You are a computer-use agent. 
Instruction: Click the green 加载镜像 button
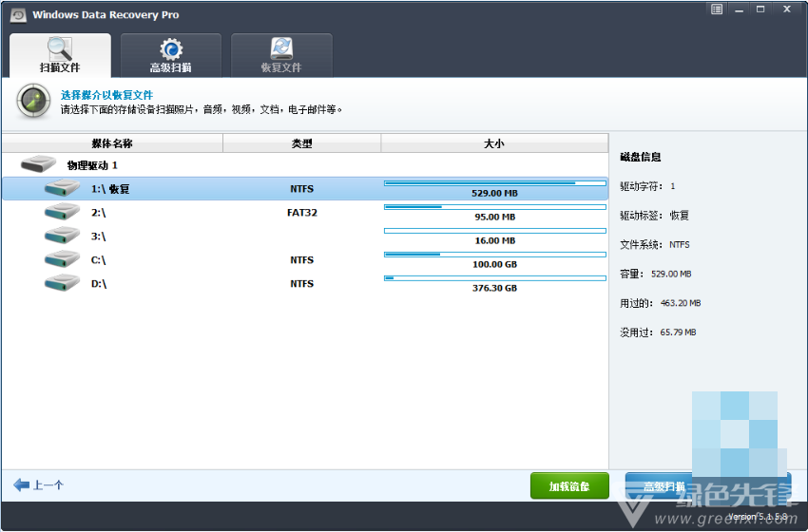[x=569, y=485]
